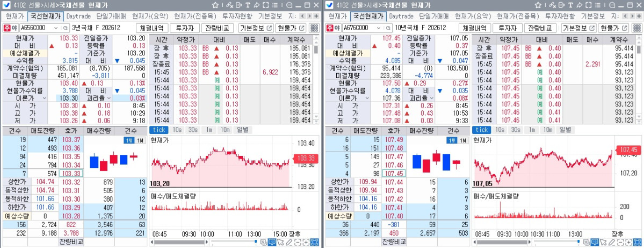Adjust the zoom slider under right chart
The width and height of the screenshot is (644, 248).
558,242
